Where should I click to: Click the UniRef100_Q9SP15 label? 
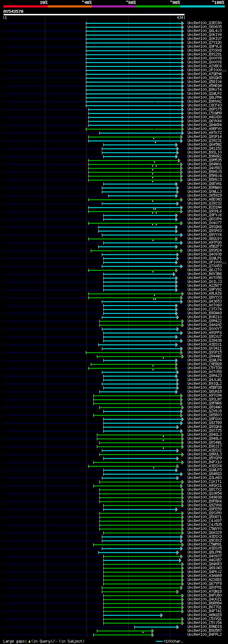204,352
